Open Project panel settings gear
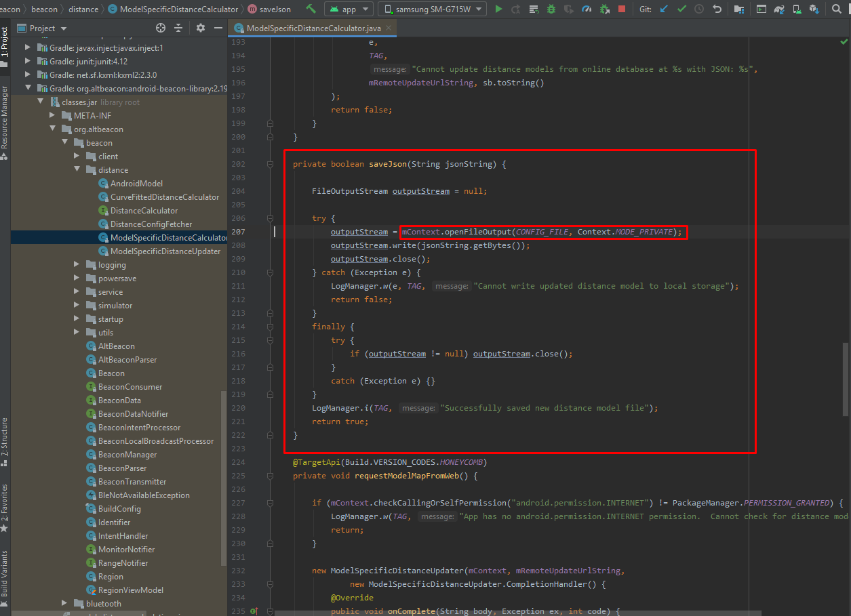 pyautogui.click(x=200, y=28)
